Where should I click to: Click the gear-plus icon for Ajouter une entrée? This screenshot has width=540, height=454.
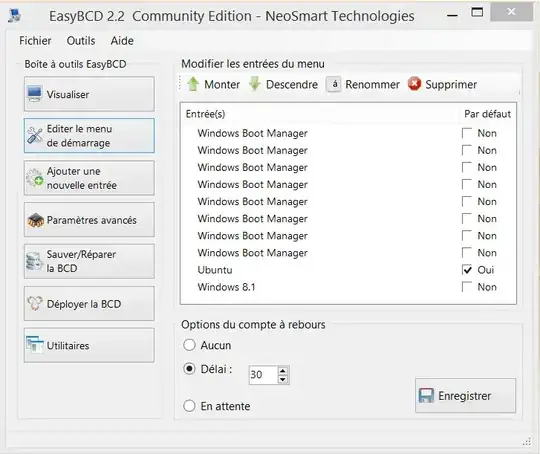[35, 178]
